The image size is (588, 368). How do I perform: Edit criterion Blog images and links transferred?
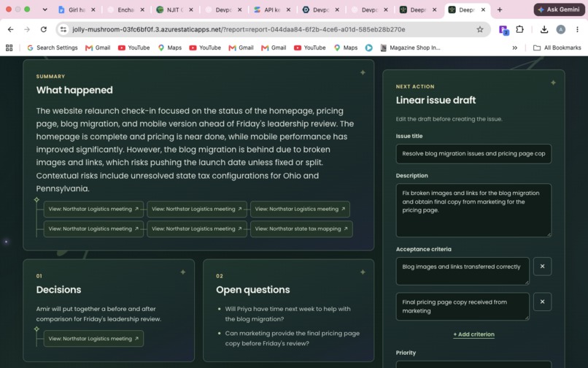(463, 271)
